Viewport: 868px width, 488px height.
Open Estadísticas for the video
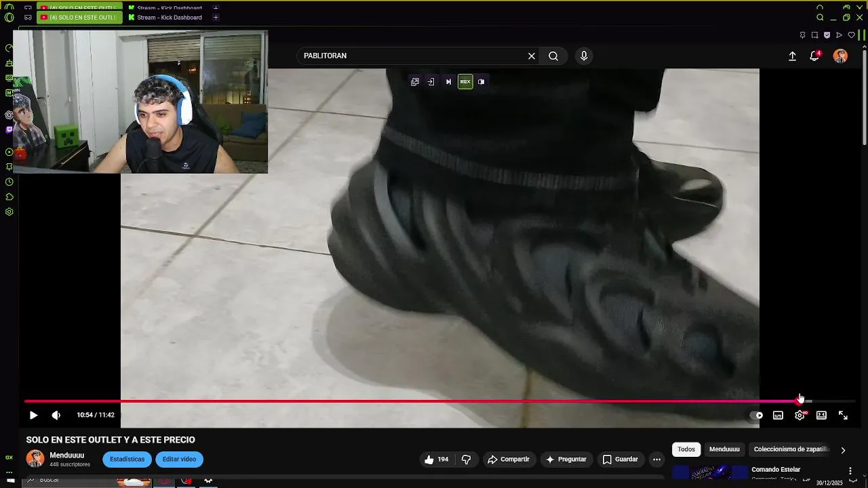tap(127, 460)
